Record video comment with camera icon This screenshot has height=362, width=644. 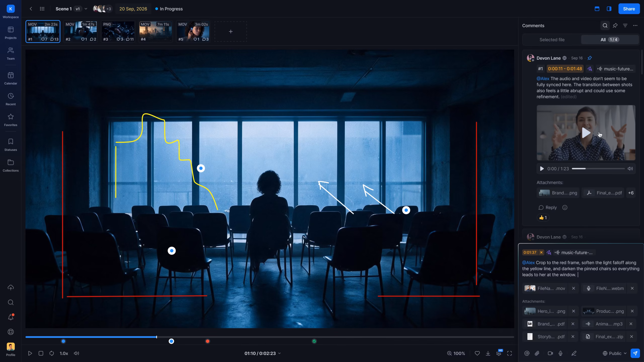click(x=550, y=353)
